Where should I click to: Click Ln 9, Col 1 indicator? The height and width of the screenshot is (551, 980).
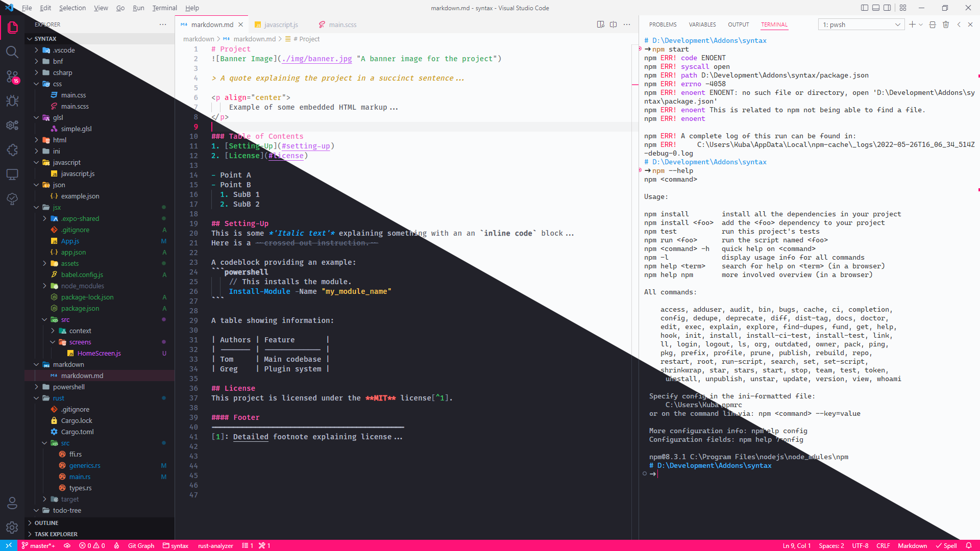click(797, 545)
